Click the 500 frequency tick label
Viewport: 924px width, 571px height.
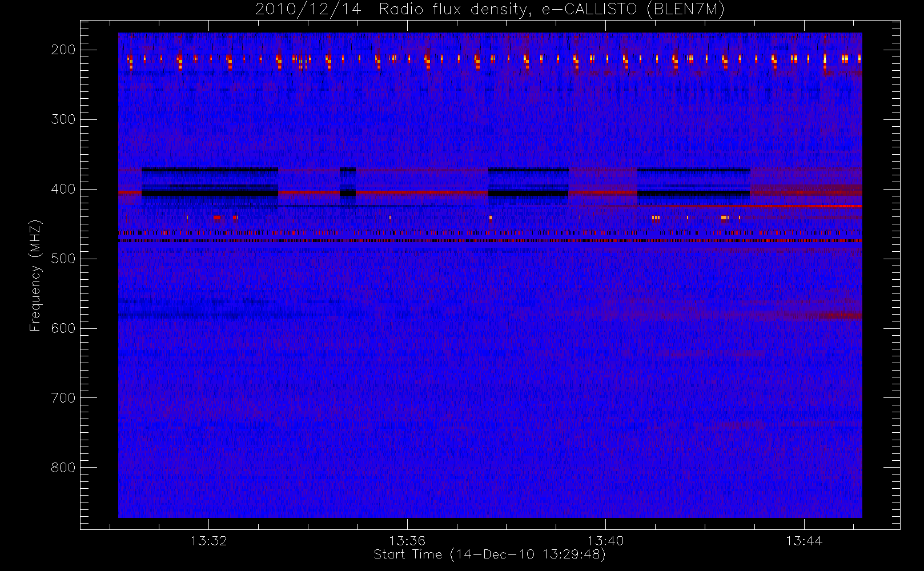pyautogui.click(x=63, y=259)
